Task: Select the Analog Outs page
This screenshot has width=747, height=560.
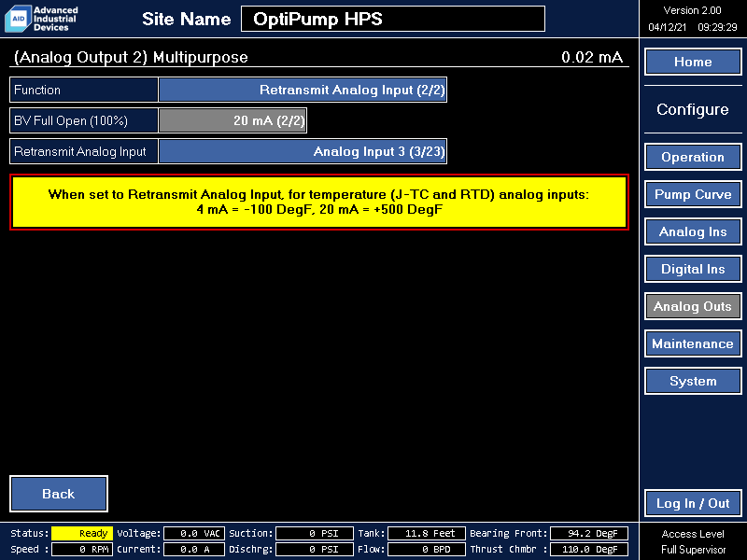Action: (693, 306)
